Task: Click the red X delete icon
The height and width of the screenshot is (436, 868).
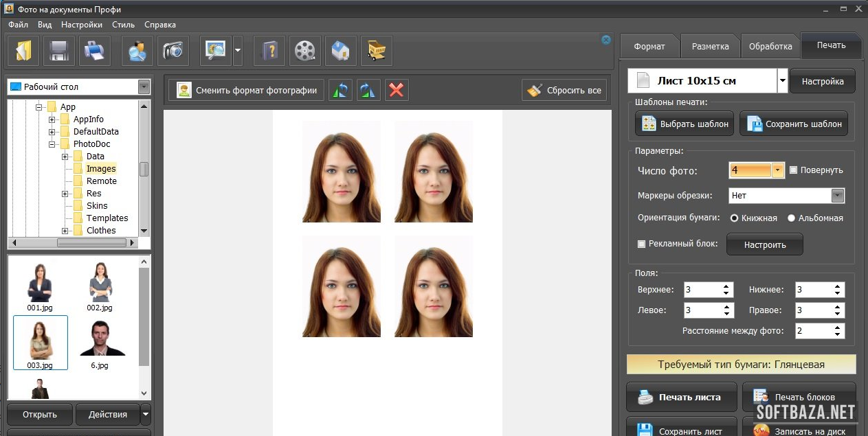Action: (x=397, y=90)
